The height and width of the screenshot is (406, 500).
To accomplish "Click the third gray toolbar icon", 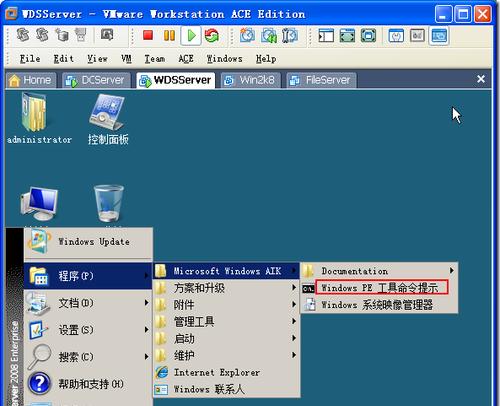I will point(62,35).
